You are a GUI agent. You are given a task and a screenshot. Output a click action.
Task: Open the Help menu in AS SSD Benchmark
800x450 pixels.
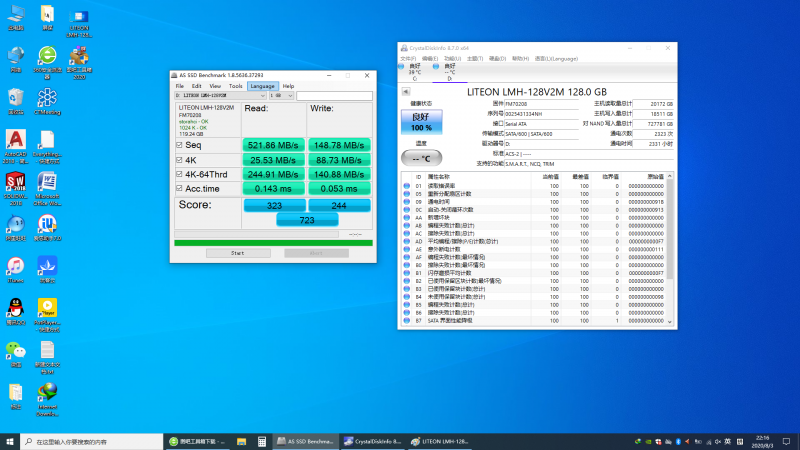point(288,86)
